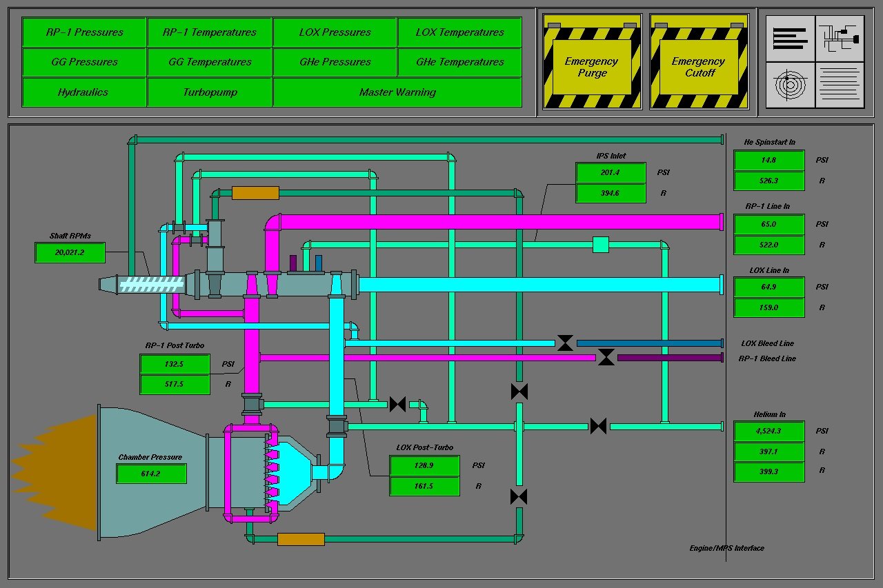
Task: Toggle the horizontal valve beside the small pipe loop
Action: [x=397, y=404]
